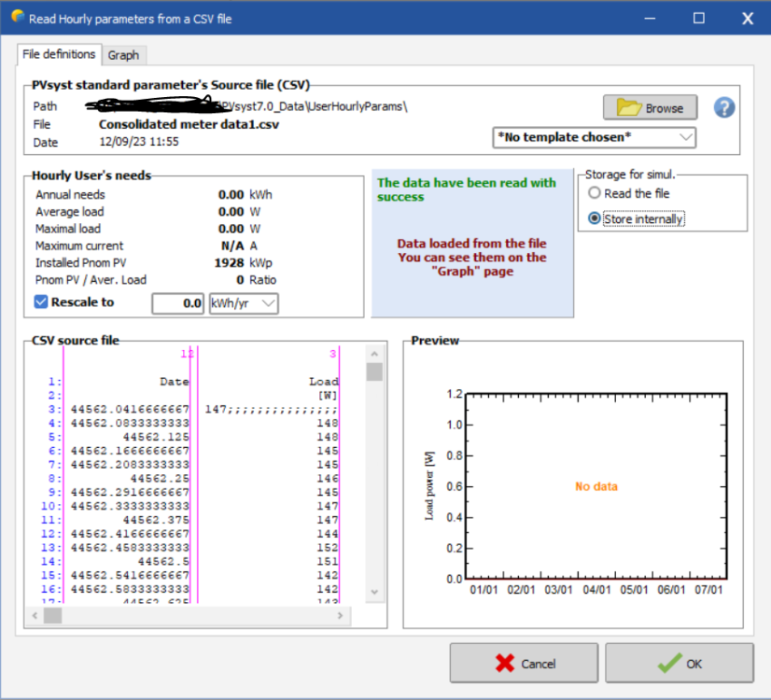
Task: Select the Read the file option
Action: point(594,193)
